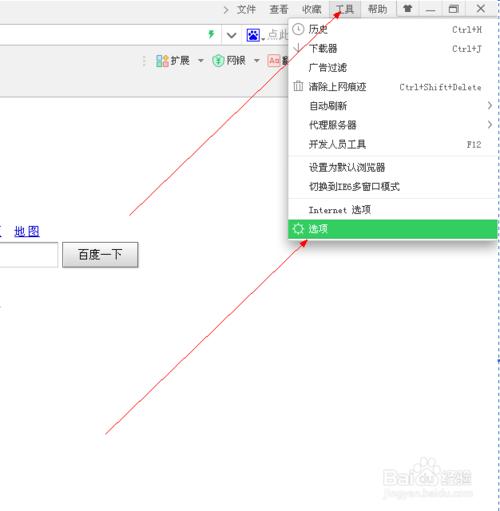Click in the Baidu search input box

[x=29, y=255]
